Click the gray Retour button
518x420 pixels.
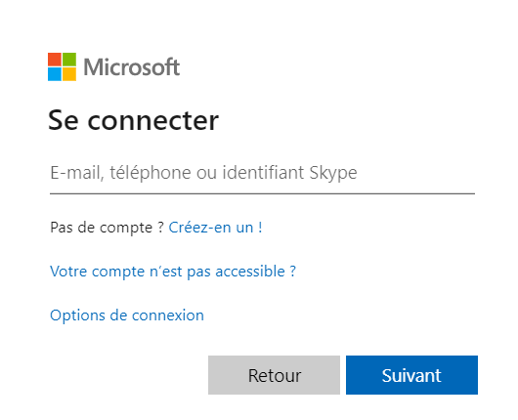[275, 375]
